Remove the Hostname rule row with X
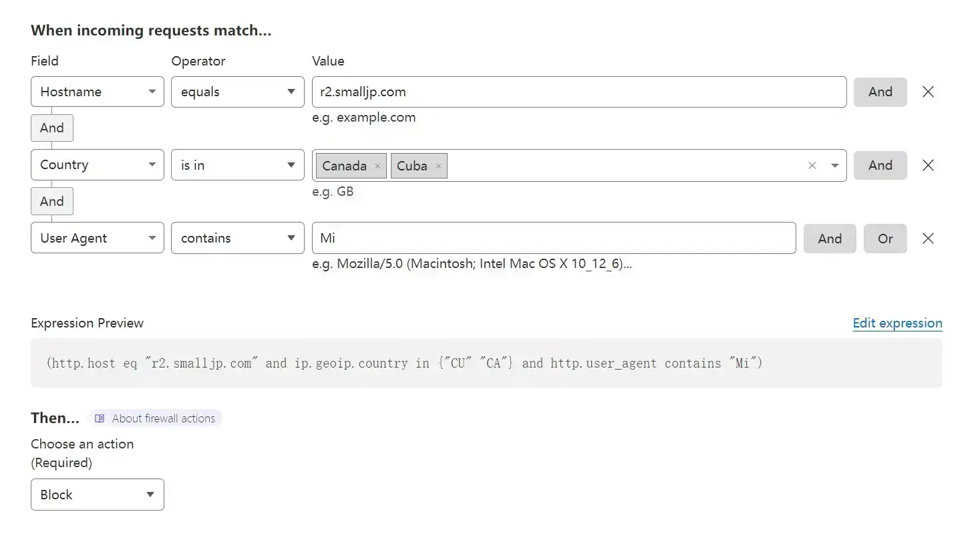Viewport: 980px width, 538px height. click(x=928, y=92)
